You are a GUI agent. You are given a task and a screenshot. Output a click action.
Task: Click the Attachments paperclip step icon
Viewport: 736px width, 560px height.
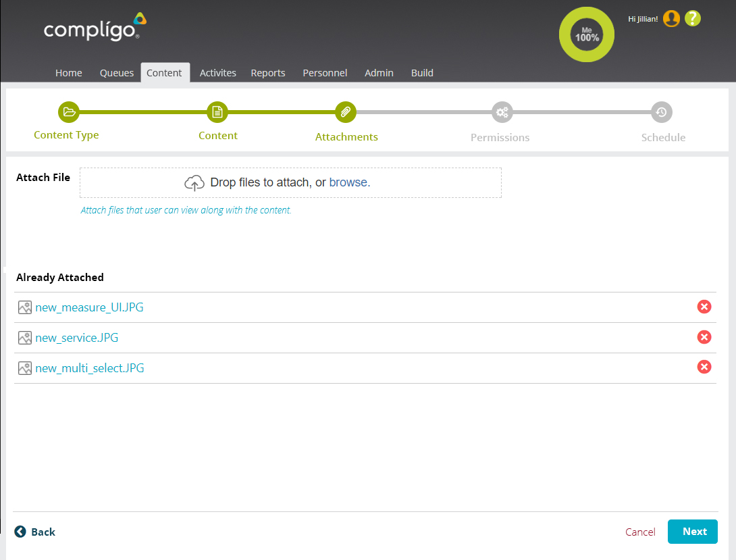pos(345,112)
